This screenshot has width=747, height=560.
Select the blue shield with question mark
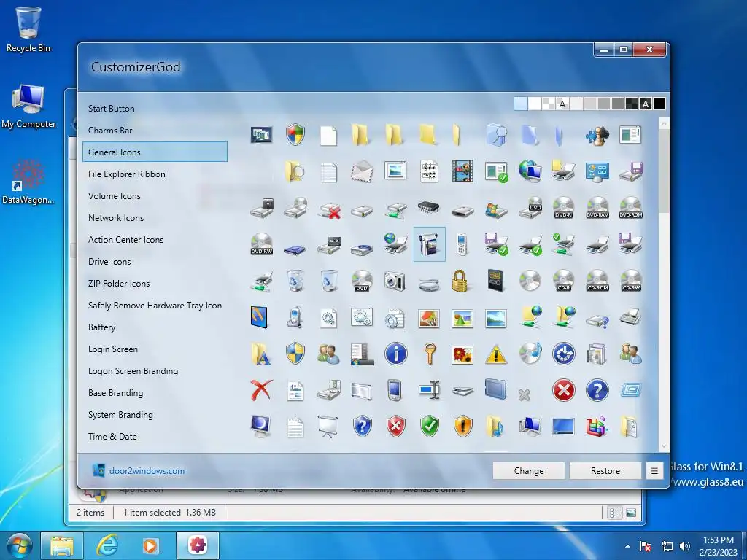click(x=362, y=426)
